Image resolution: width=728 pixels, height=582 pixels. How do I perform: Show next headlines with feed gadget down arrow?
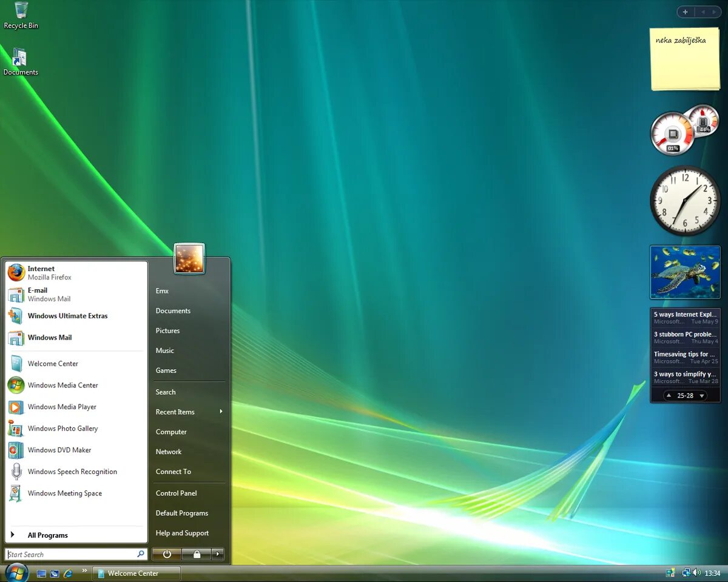pos(702,395)
